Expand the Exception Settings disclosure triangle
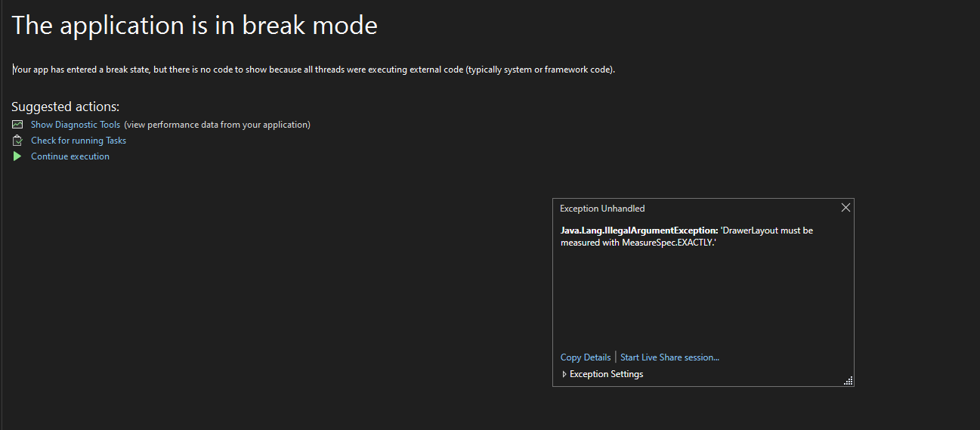This screenshot has height=430, width=980. [x=564, y=374]
